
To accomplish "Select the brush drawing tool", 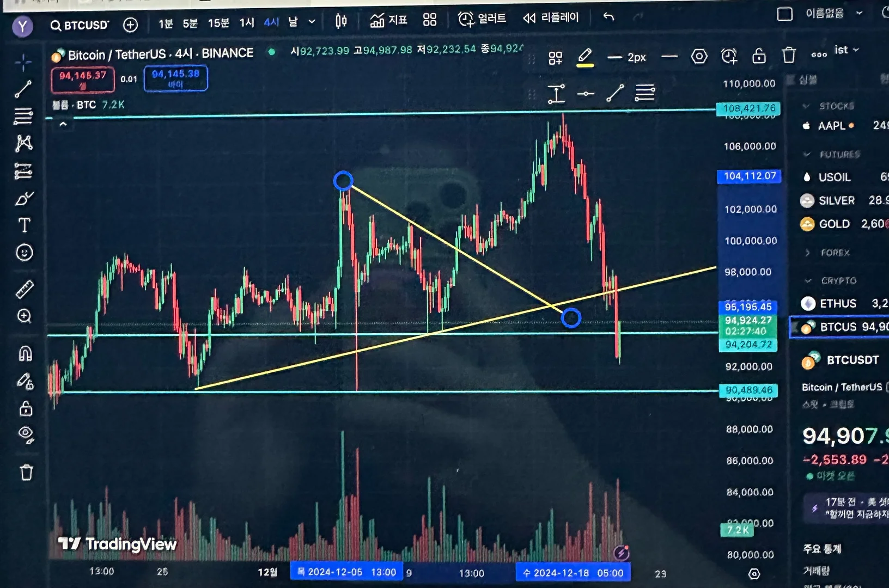I will pyautogui.click(x=24, y=199).
